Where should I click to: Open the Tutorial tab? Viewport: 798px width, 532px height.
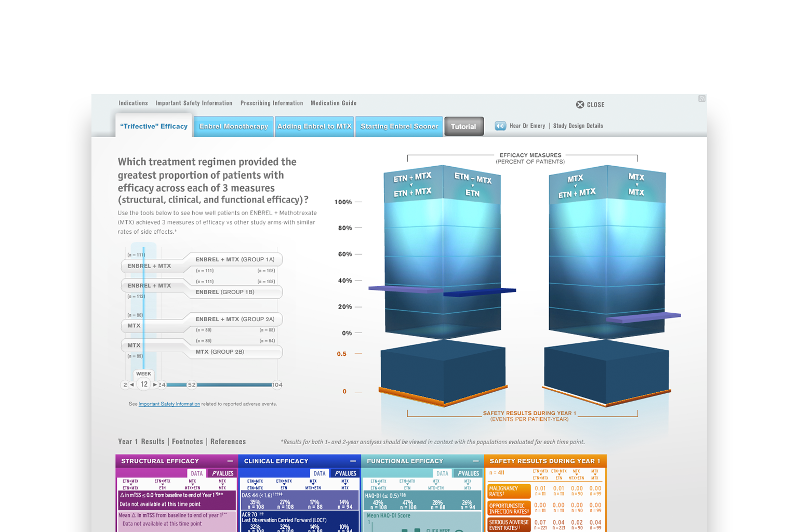point(464,126)
